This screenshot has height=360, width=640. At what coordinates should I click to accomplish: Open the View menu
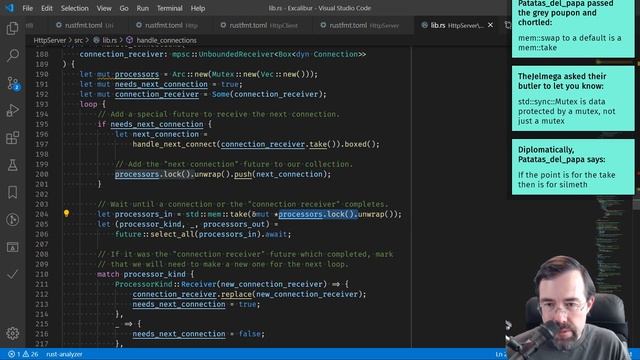click(x=104, y=8)
